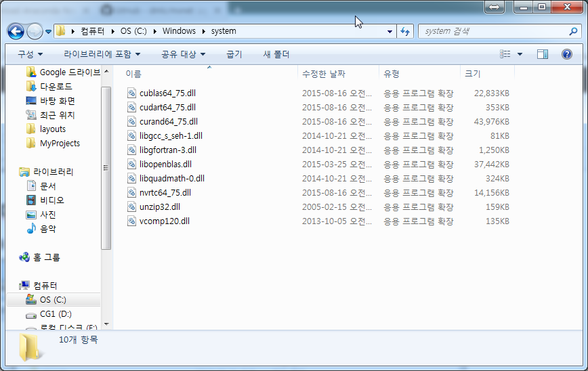Open the 구성 menu
588x371 pixels.
point(30,54)
